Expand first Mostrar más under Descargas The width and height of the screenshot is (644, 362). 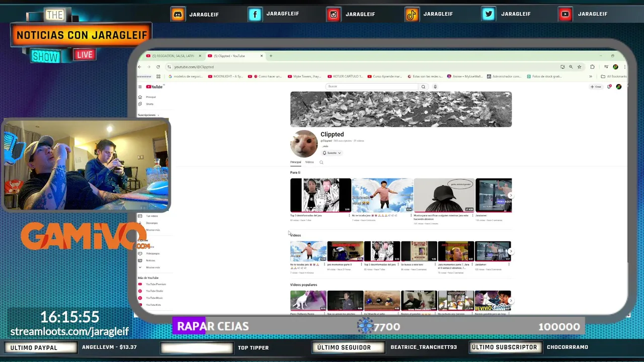(x=152, y=230)
